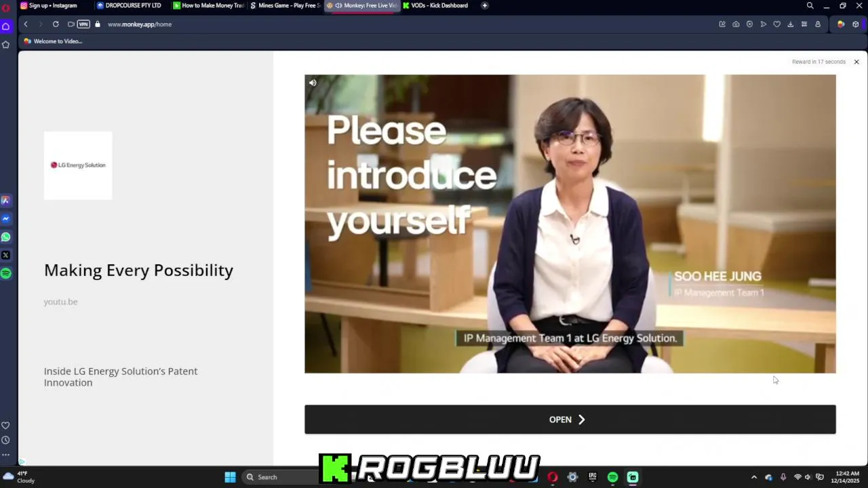This screenshot has width=868, height=488.
Task: Open Messenger in the Opera sidebar
Action: pos(5,219)
